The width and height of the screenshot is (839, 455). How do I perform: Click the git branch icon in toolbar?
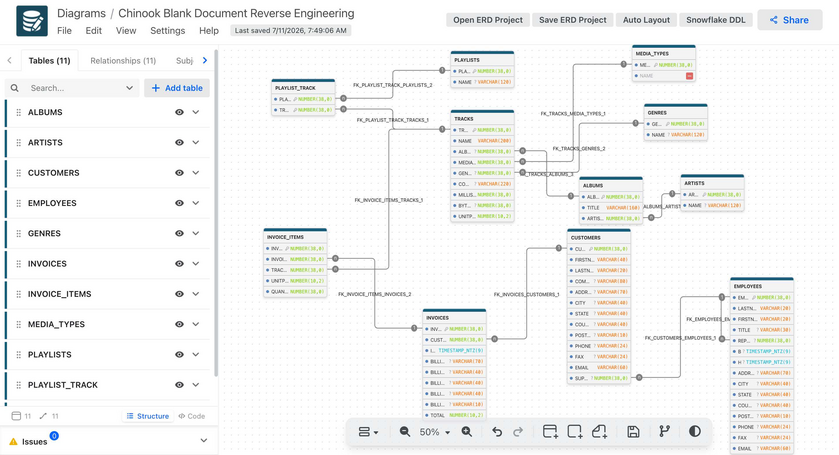664,431
